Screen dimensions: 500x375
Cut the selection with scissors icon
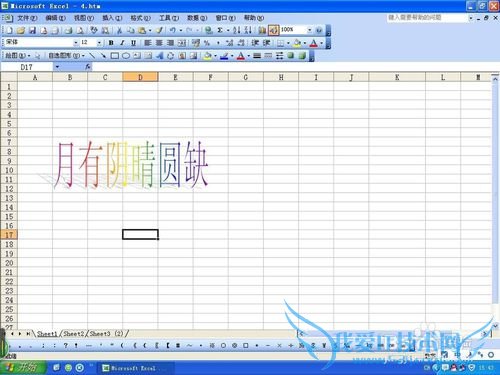coord(119,31)
